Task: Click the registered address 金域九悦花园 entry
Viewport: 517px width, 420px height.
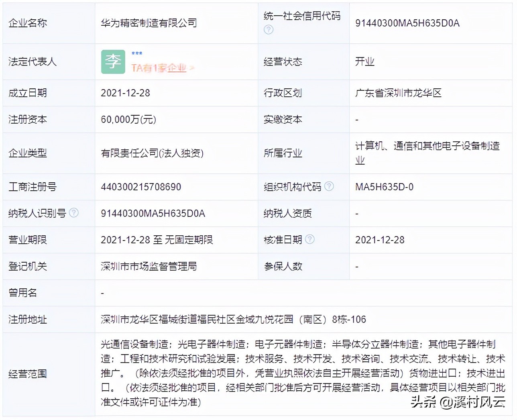Action: click(x=234, y=320)
